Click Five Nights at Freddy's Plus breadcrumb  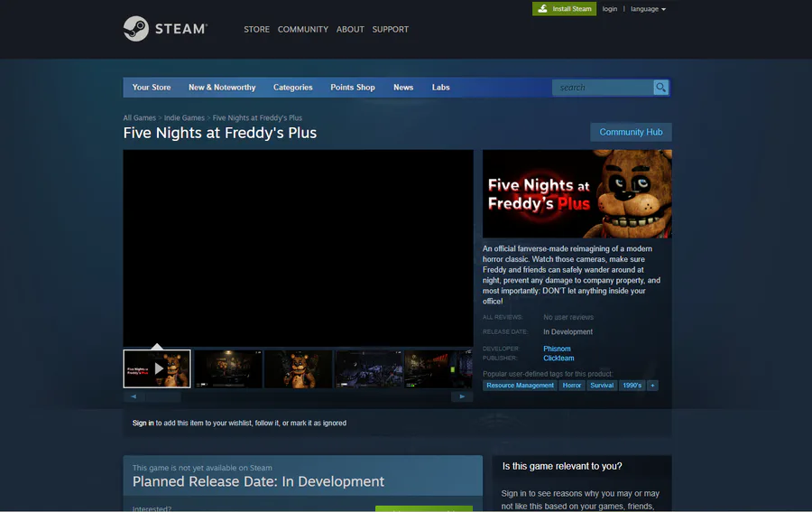tap(257, 118)
